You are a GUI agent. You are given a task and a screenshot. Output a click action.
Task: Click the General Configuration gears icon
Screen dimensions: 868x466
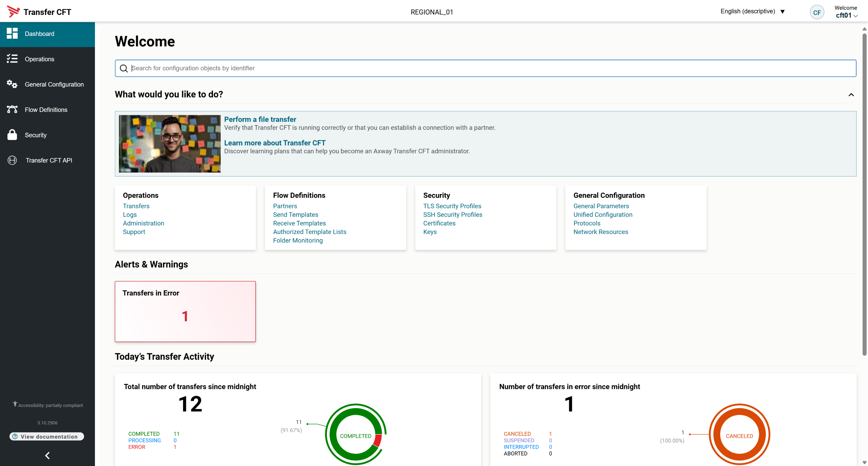12,84
